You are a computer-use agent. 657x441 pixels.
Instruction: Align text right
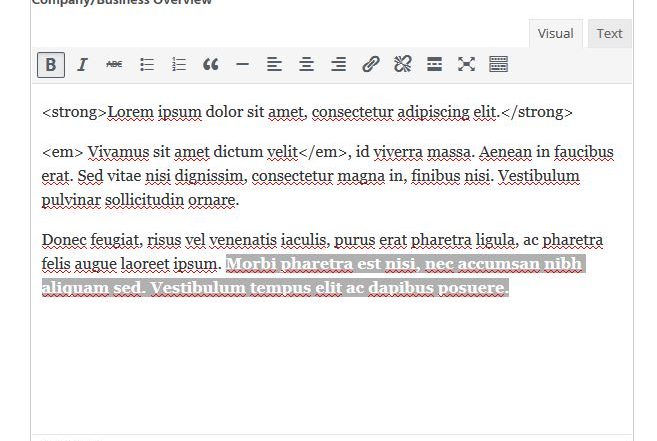click(x=338, y=65)
